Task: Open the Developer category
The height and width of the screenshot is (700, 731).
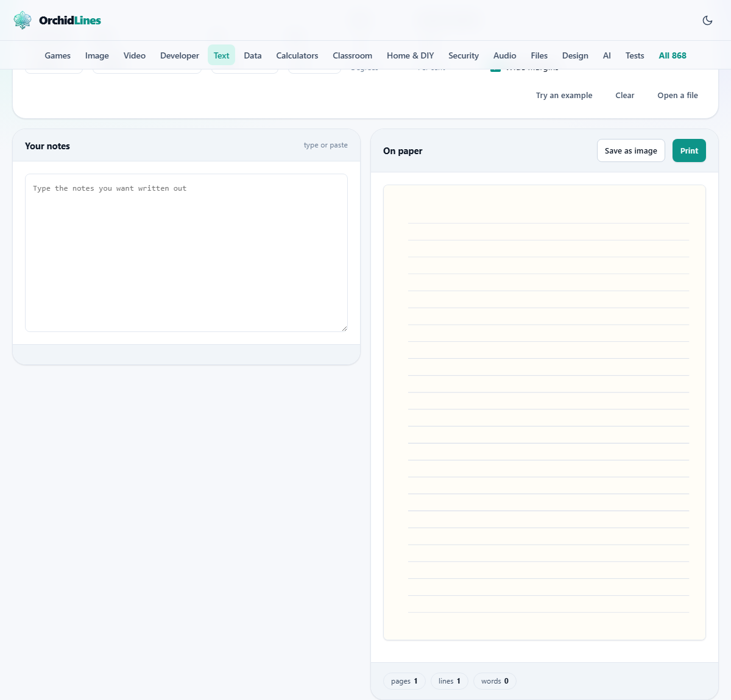Action: click(x=180, y=55)
